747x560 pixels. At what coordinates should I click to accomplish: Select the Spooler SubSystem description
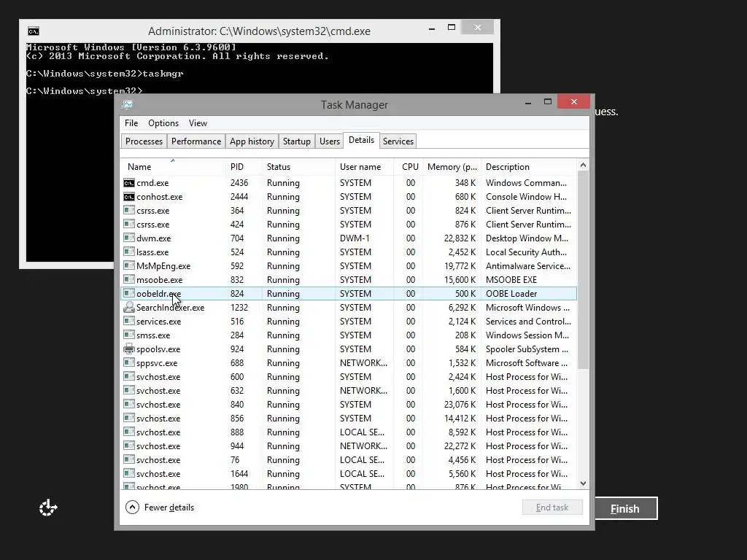(x=527, y=349)
